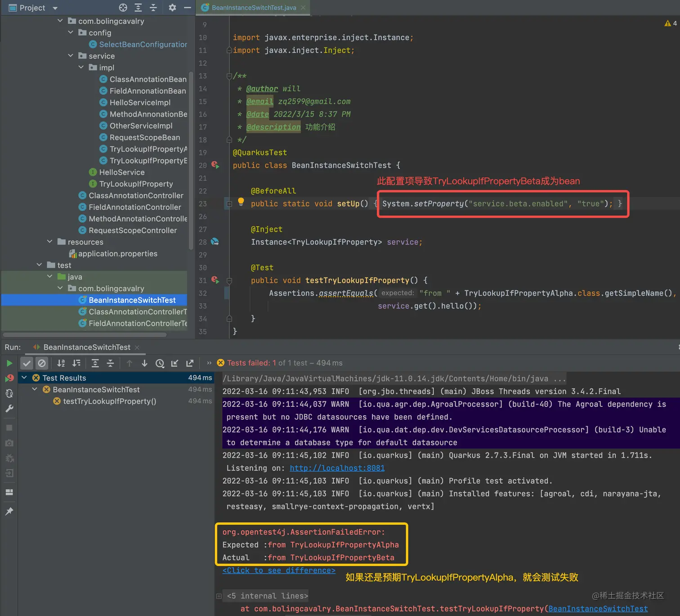Open HelloServiceImpl in project tree
Viewport: 680px width, 616px height.
pyautogui.click(x=135, y=103)
